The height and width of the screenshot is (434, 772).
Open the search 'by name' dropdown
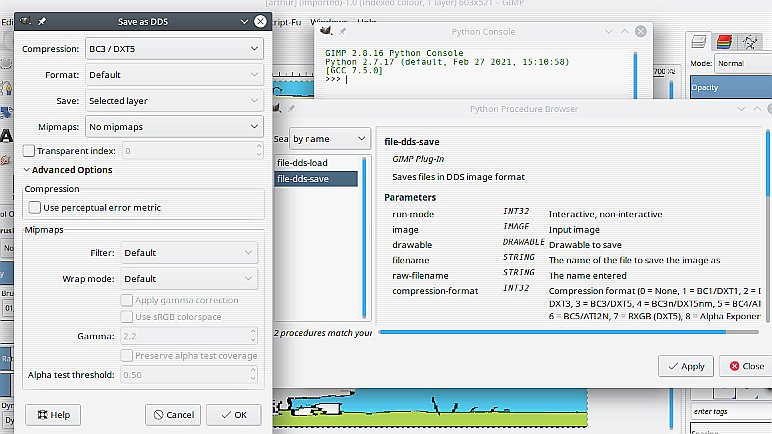[330, 139]
